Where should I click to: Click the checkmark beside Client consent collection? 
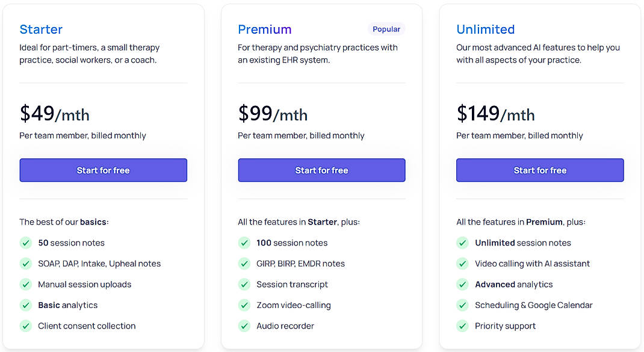coord(26,326)
